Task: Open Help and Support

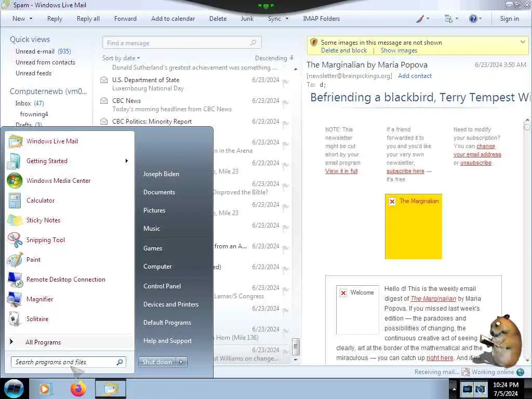Action: 167,341
